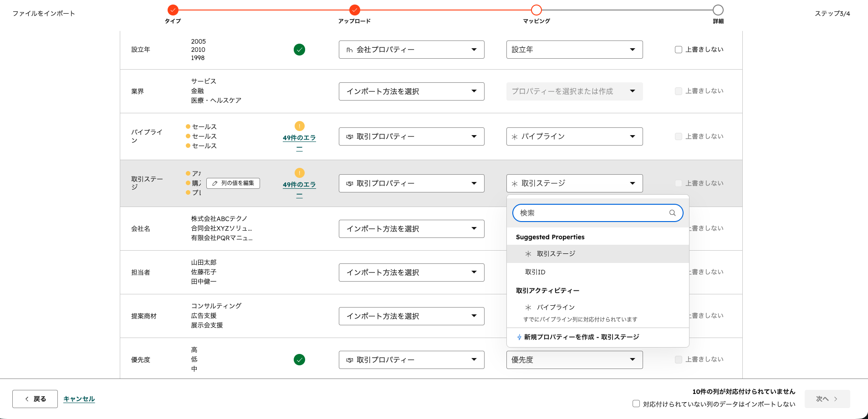Click yellow warning icon in パイプライン row
Image resolution: width=868 pixels, height=419 pixels.
click(299, 126)
